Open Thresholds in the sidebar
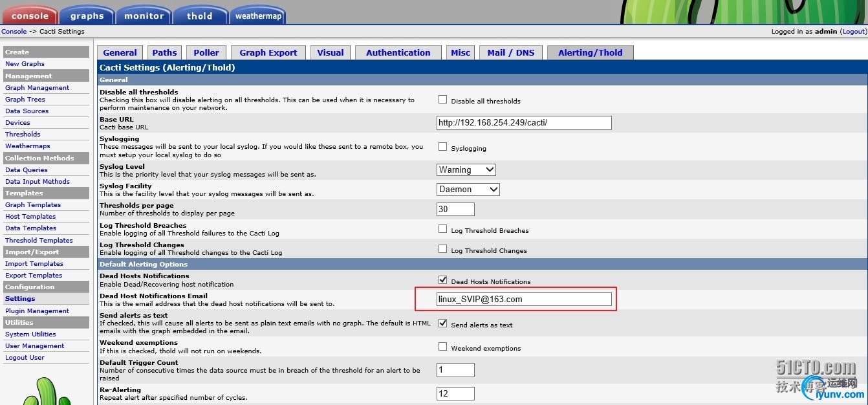 (23, 135)
